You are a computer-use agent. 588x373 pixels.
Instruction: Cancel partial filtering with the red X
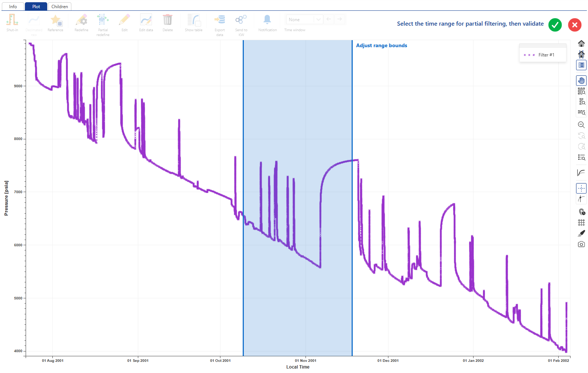pyautogui.click(x=575, y=25)
